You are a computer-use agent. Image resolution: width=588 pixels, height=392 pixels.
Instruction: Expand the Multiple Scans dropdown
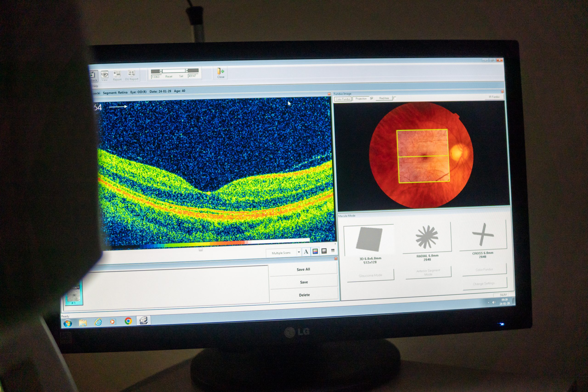[299, 252]
